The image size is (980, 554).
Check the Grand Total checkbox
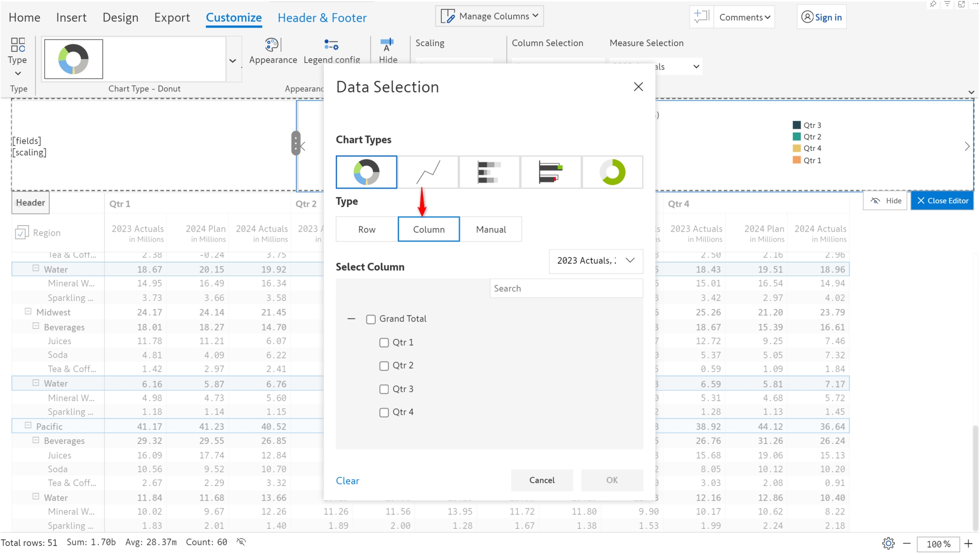(370, 319)
